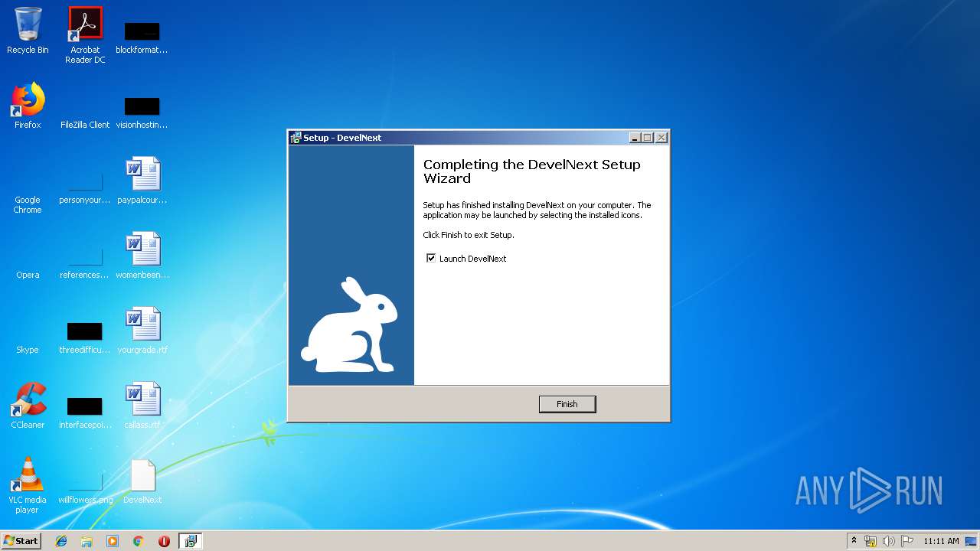The height and width of the screenshot is (551, 980).
Task: Select the yourgrade.rtf document icon
Action: pyautogui.click(x=143, y=324)
